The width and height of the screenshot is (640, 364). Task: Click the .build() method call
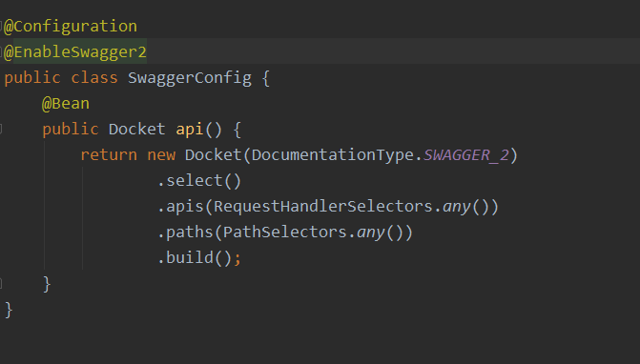click(195, 257)
